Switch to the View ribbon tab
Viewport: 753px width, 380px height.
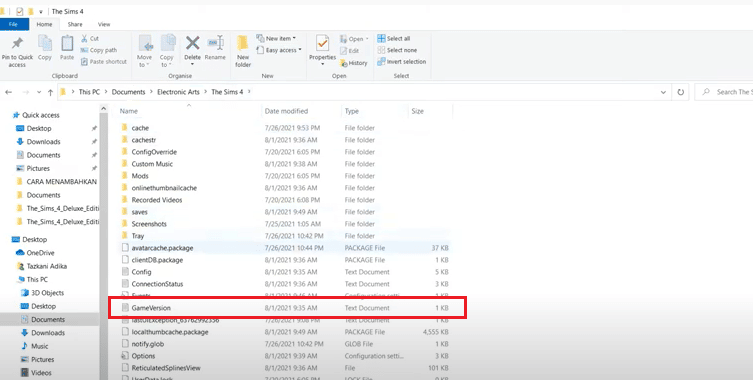pyautogui.click(x=104, y=24)
